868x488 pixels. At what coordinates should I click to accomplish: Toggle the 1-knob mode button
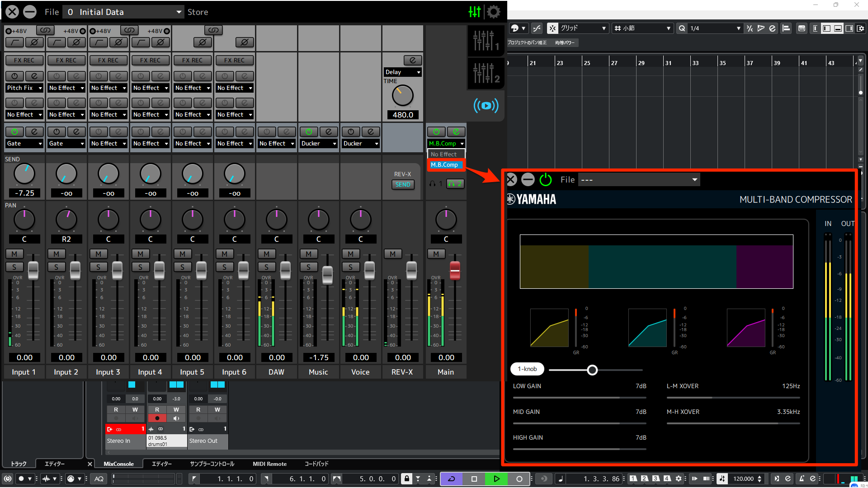point(527,369)
